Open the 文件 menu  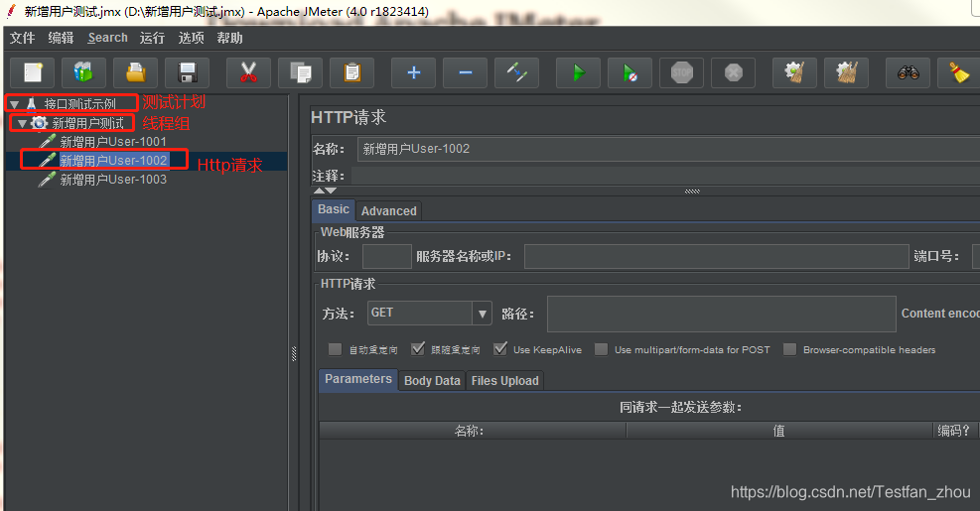pyautogui.click(x=23, y=38)
